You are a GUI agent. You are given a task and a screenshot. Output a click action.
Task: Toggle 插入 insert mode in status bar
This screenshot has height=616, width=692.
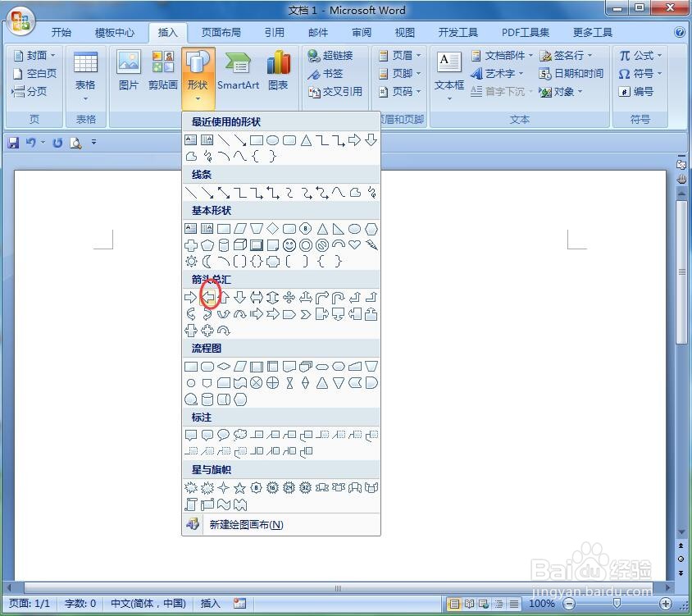coord(210,603)
